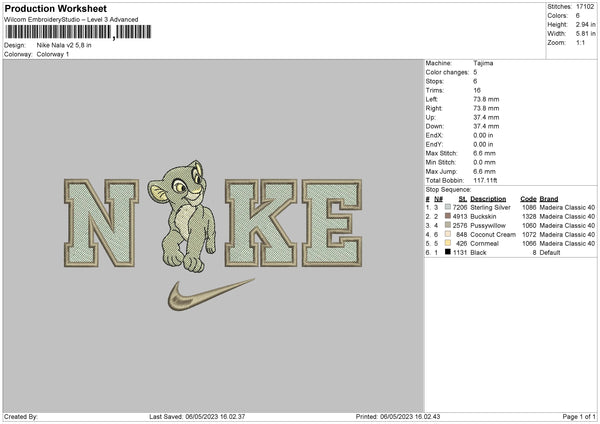Image resolution: width=600 pixels, height=424 pixels.
Task: Click thread code 1328
Action: click(529, 216)
